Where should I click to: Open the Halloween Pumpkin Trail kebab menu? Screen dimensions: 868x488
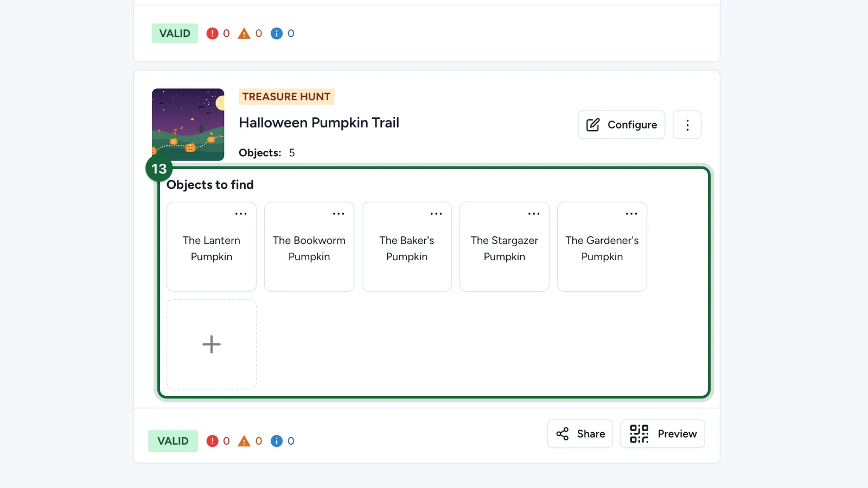[687, 125]
